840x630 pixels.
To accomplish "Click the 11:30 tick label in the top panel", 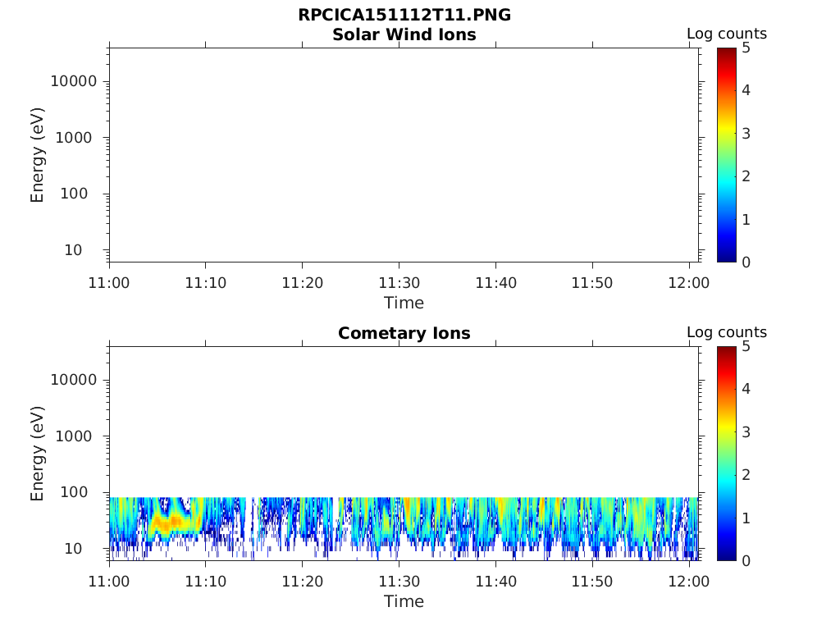I will click(399, 283).
